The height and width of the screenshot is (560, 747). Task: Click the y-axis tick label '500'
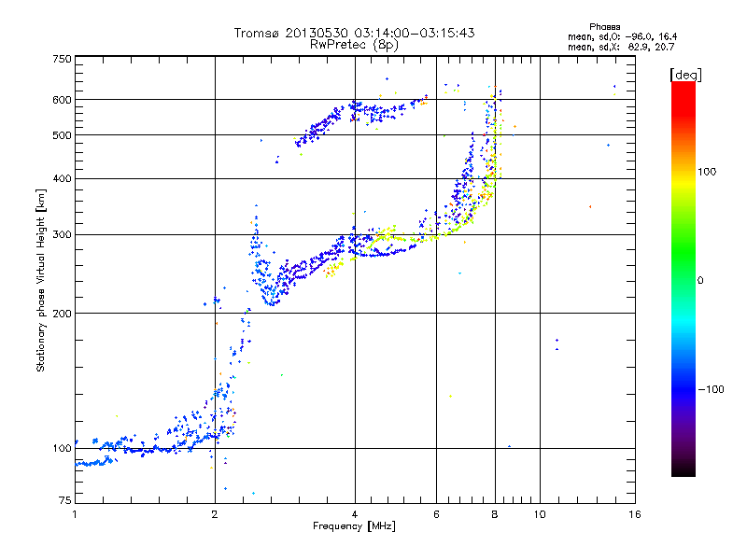(x=62, y=135)
